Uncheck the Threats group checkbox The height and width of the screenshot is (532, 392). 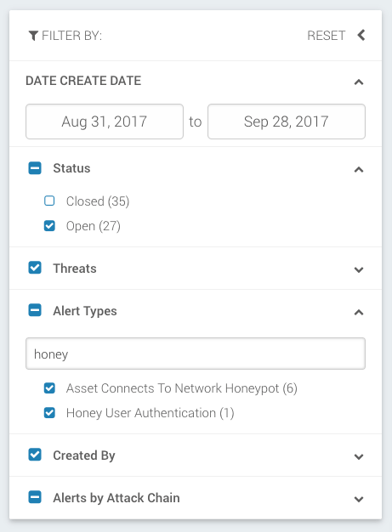pos(35,268)
